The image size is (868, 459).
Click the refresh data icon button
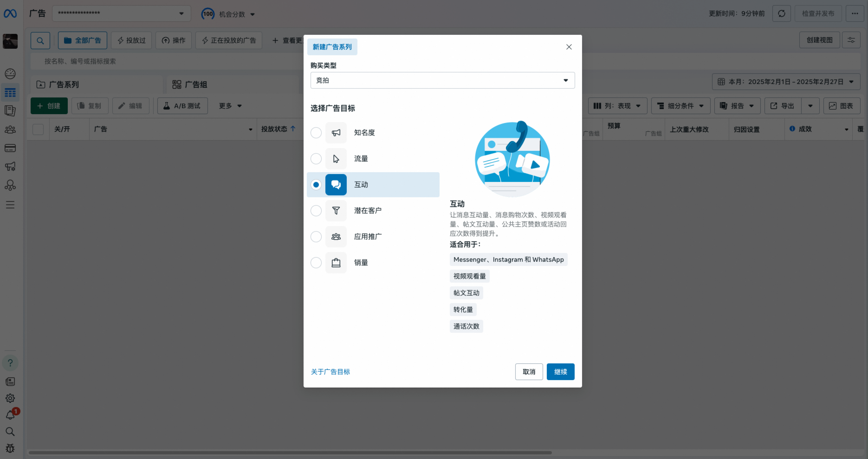(782, 13)
